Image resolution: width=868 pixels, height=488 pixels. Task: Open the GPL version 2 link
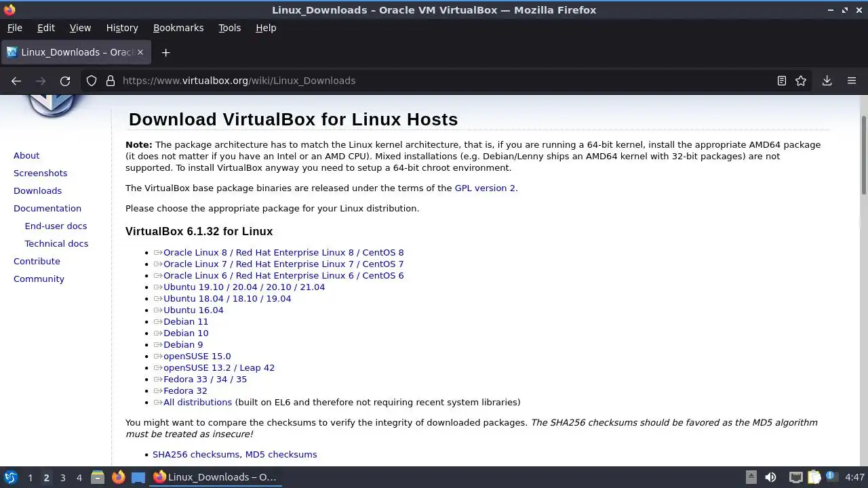coord(485,188)
